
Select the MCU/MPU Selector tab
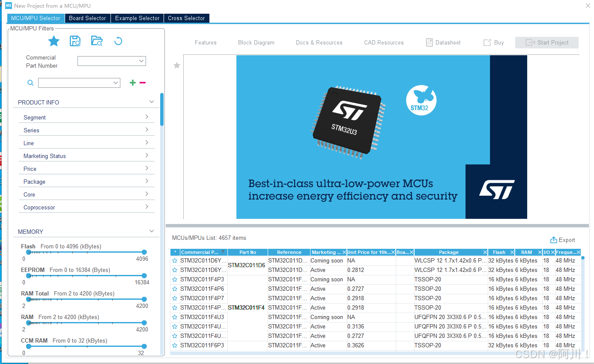pos(36,18)
